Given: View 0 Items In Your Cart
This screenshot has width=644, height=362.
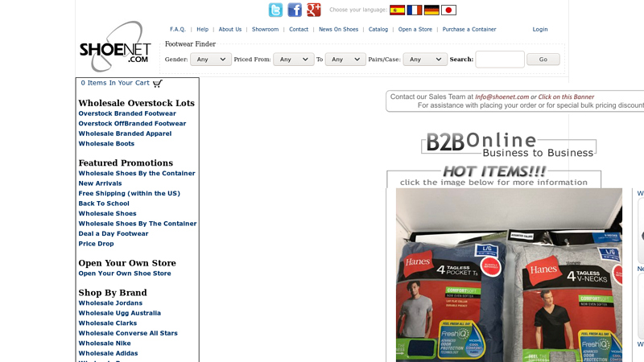Looking at the screenshot, I should click(x=115, y=83).
